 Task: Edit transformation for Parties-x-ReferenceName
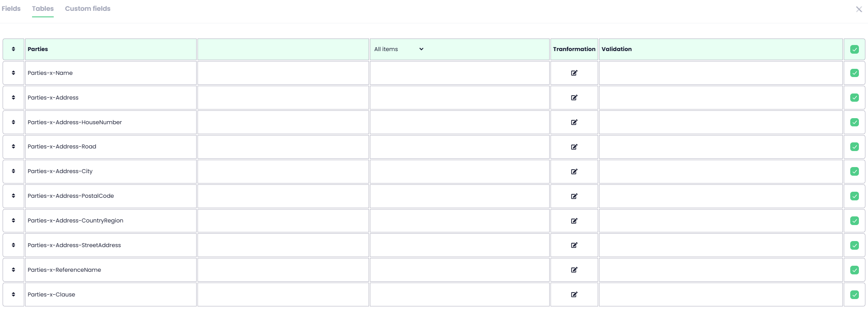574,270
